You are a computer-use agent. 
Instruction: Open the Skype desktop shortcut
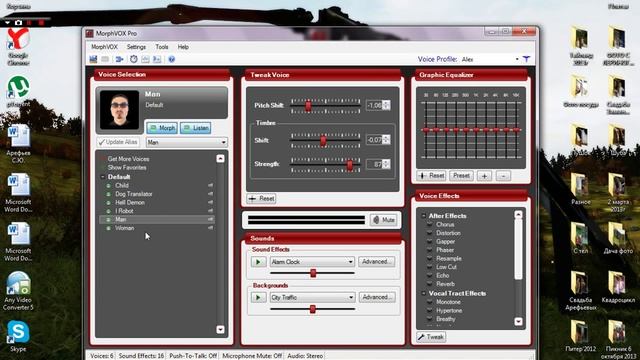point(18,336)
